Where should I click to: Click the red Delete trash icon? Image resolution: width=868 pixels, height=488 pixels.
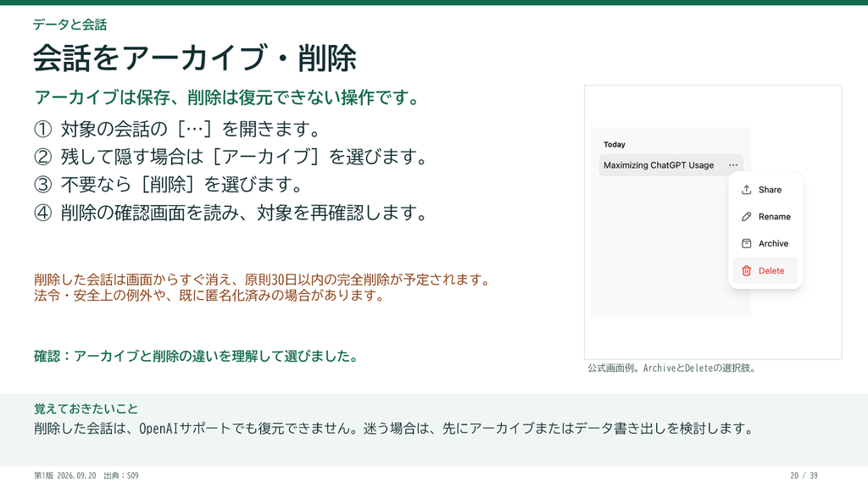[746, 270]
